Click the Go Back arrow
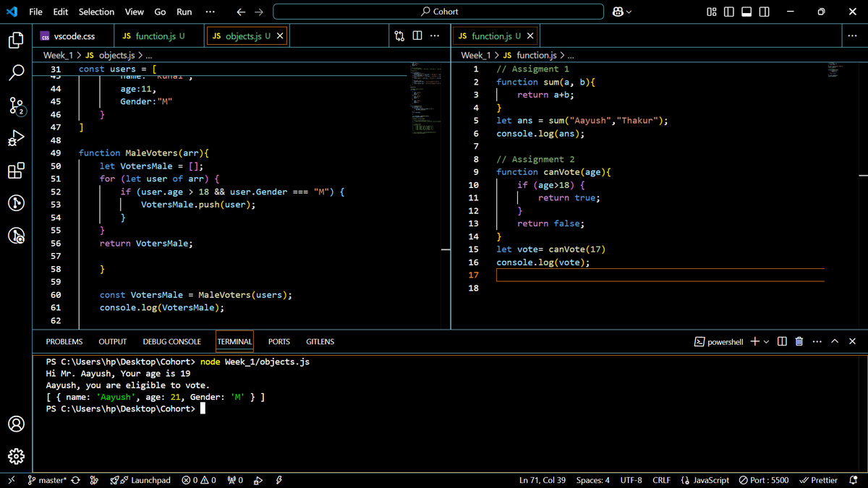The height and width of the screenshot is (488, 868). (242, 12)
